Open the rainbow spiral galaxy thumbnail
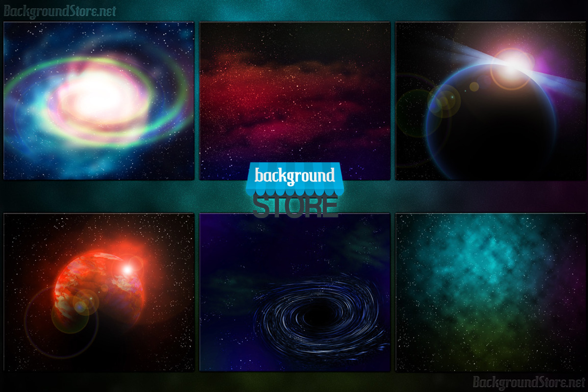This screenshot has width=588, height=392. click(99, 101)
